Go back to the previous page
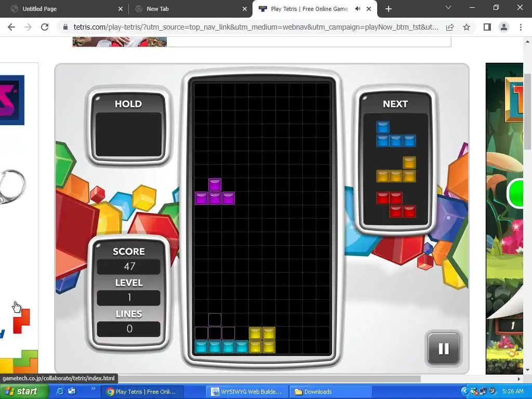Viewport: 532px width, 399px height. click(11, 27)
